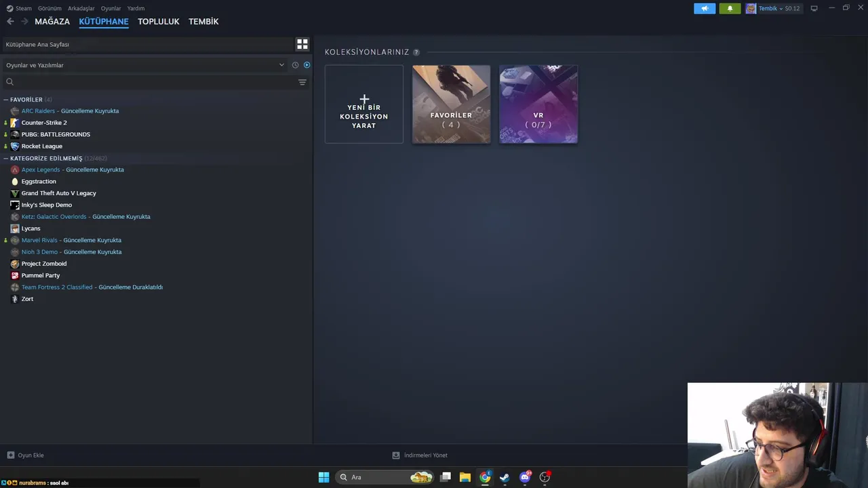Click Yeni Bir Koleksiyon Yarat tile
The height and width of the screenshot is (488, 868).
click(364, 104)
